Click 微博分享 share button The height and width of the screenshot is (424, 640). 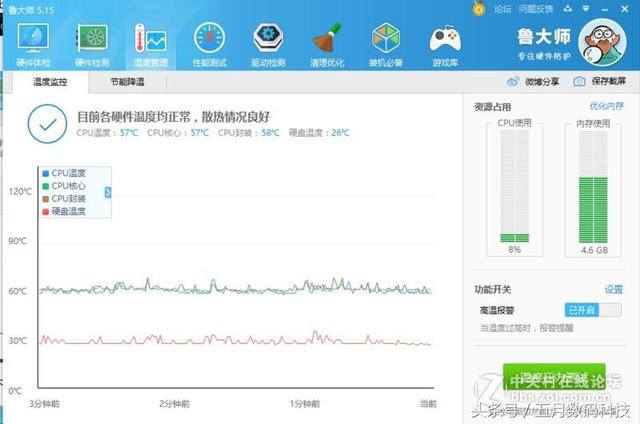[533, 82]
